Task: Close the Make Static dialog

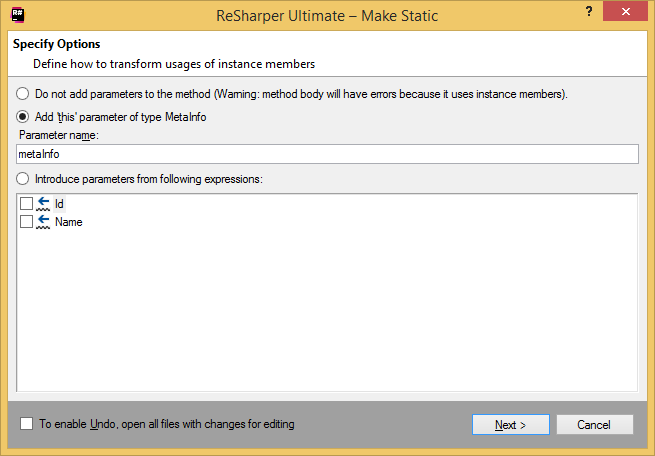Action: coord(625,11)
